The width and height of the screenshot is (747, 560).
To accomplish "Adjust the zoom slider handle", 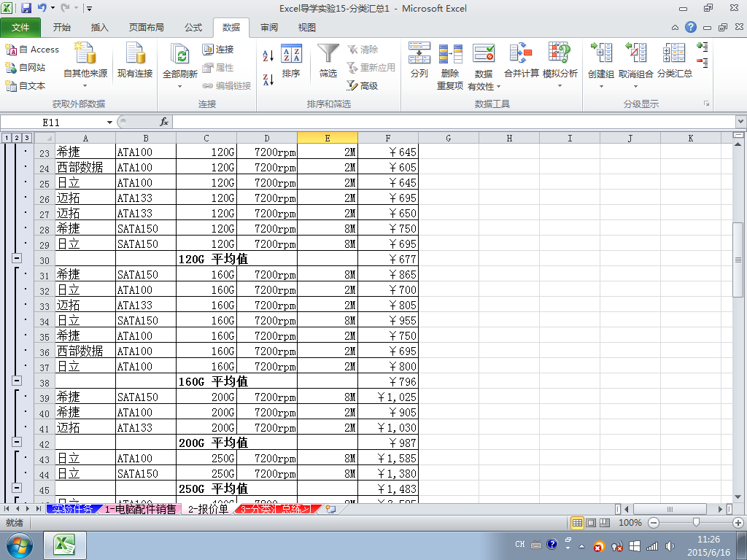I will coord(696,523).
